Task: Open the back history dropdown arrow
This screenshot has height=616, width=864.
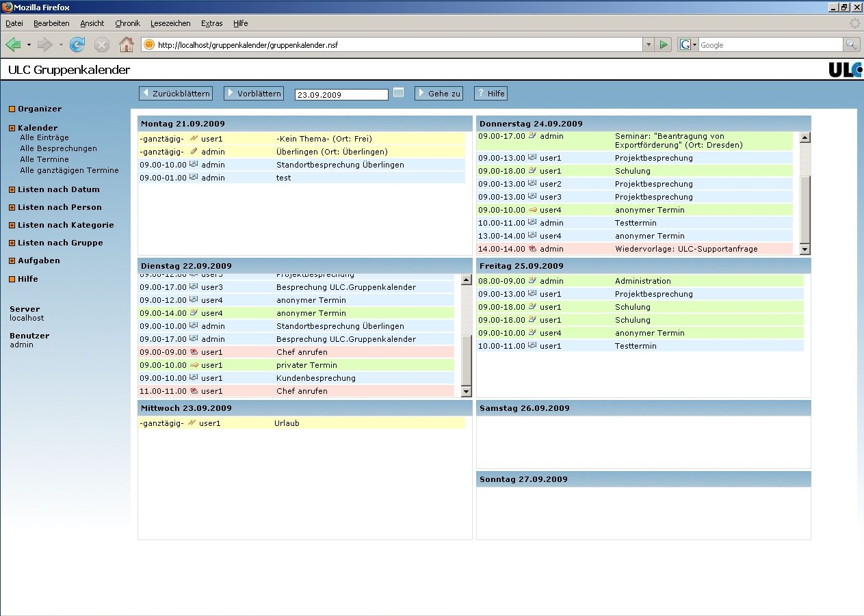Action: 29,45
